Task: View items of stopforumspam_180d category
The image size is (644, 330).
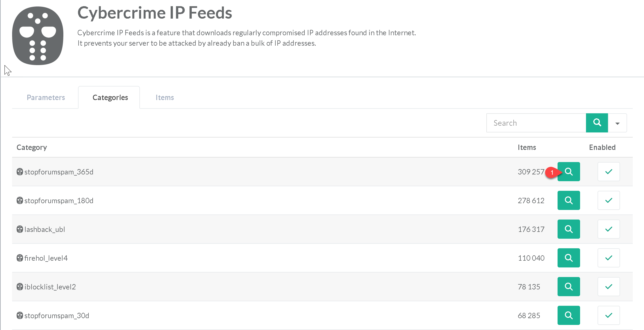Action: [569, 200]
